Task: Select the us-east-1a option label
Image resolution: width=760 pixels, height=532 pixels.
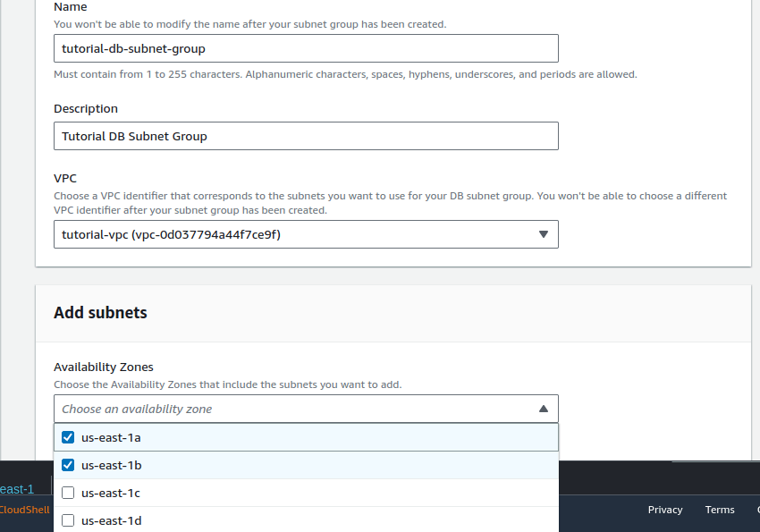Action: tap(111, 437)
